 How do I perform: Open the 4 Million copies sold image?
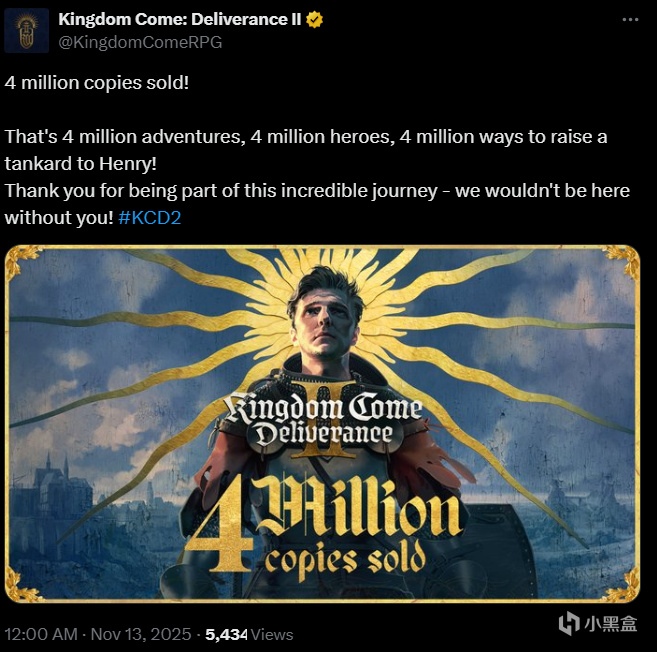point(322,424)
